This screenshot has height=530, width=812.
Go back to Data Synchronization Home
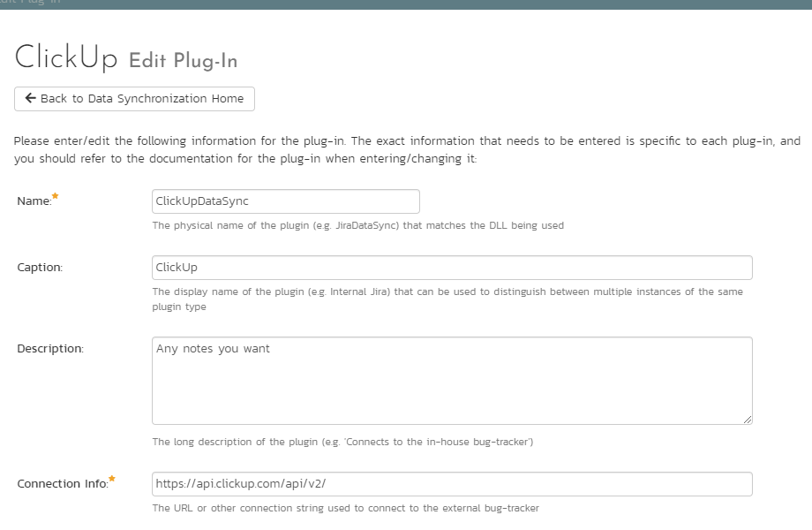point(134,98)
